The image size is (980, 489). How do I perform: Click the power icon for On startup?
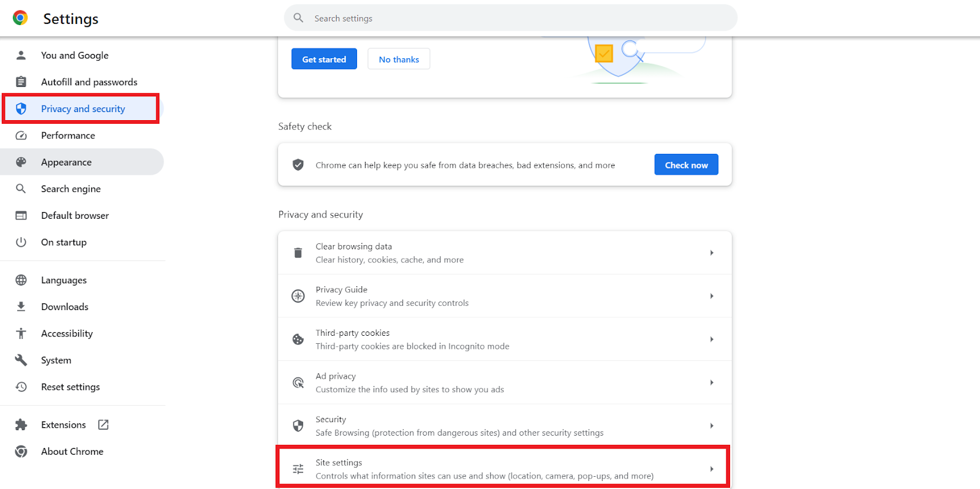[x=21, y=242]
